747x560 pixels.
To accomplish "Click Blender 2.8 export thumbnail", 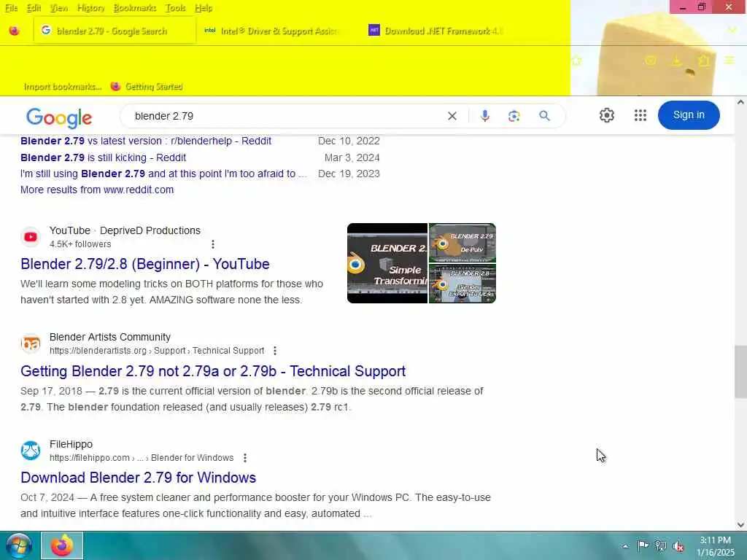I will (x=462, y=284).
